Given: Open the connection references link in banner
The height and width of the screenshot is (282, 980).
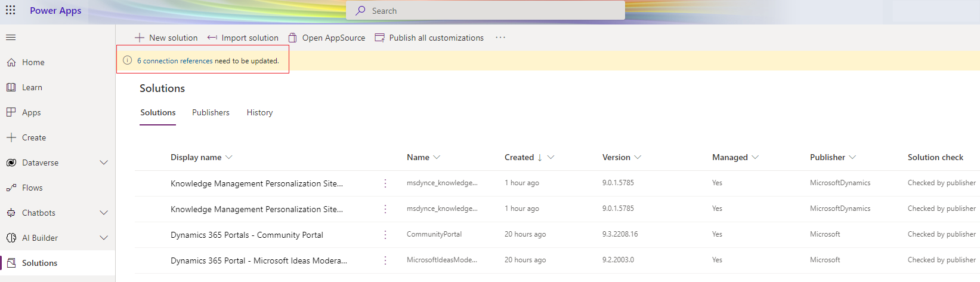Looking at the screenshot, I should [x=175, y=61].
